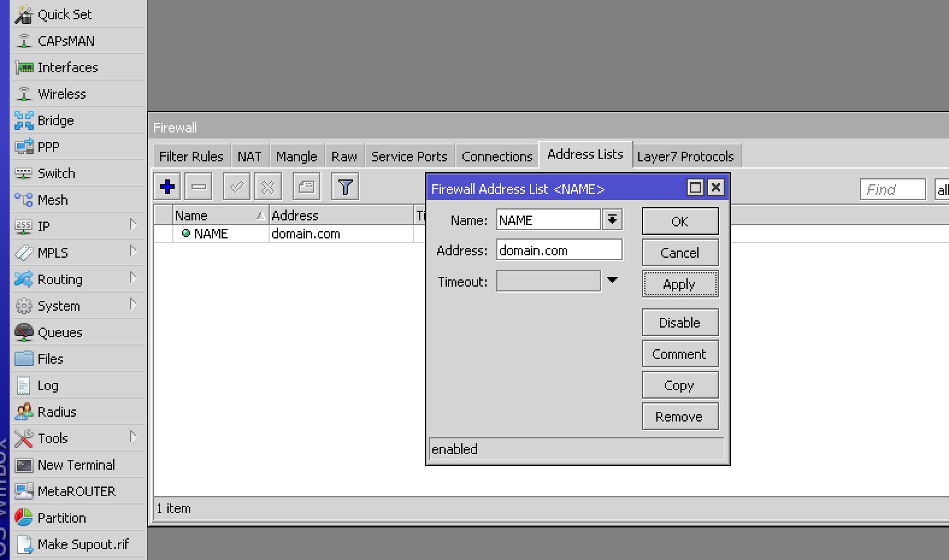949x560 pixels.
Task: Open the 'all' filter dropdown
Action: [942, 190]
